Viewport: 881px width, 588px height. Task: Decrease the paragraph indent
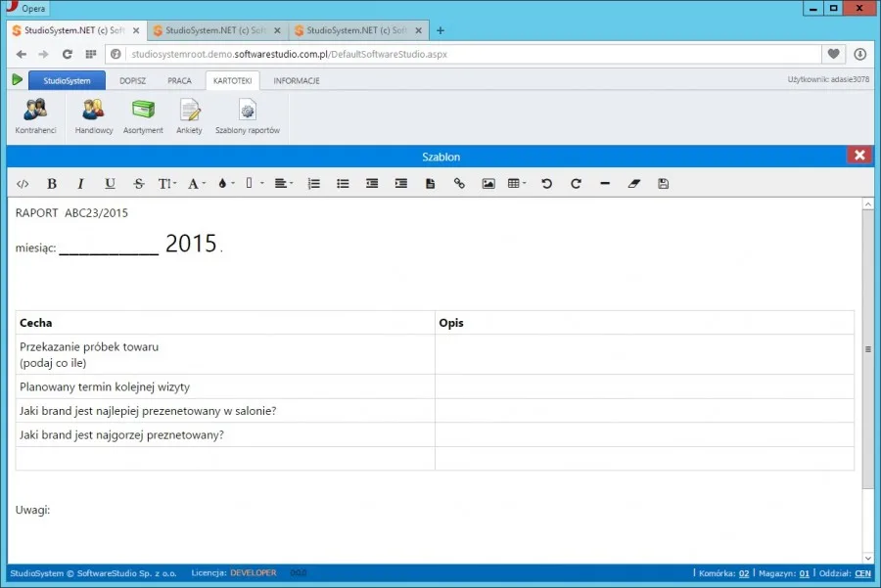pos(372,184)
